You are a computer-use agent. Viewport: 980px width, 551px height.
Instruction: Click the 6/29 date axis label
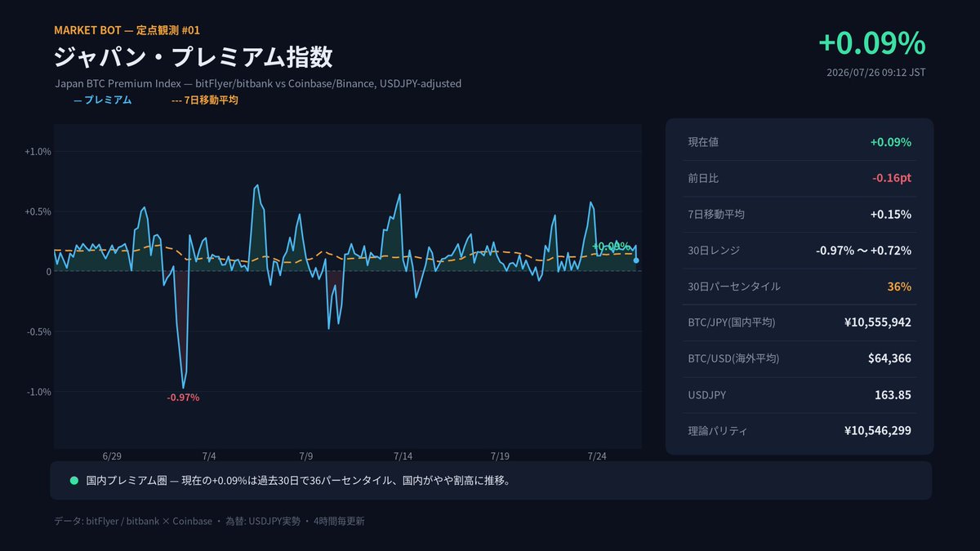(x=112, y=456)
